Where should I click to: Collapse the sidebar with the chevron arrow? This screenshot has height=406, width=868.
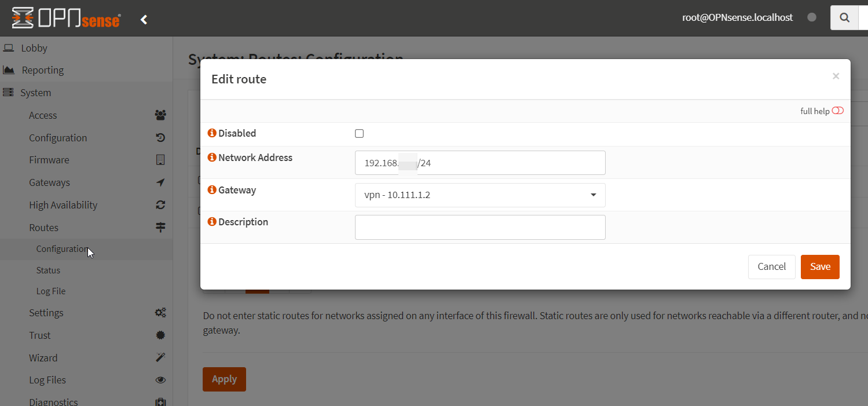tap(144, 19)
